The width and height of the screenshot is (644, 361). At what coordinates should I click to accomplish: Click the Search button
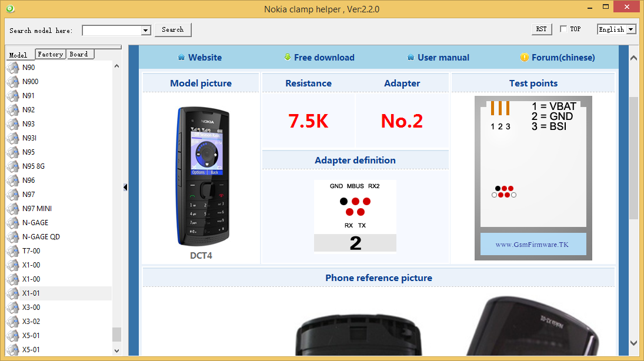pyautogui.click(x=173, y=29)
